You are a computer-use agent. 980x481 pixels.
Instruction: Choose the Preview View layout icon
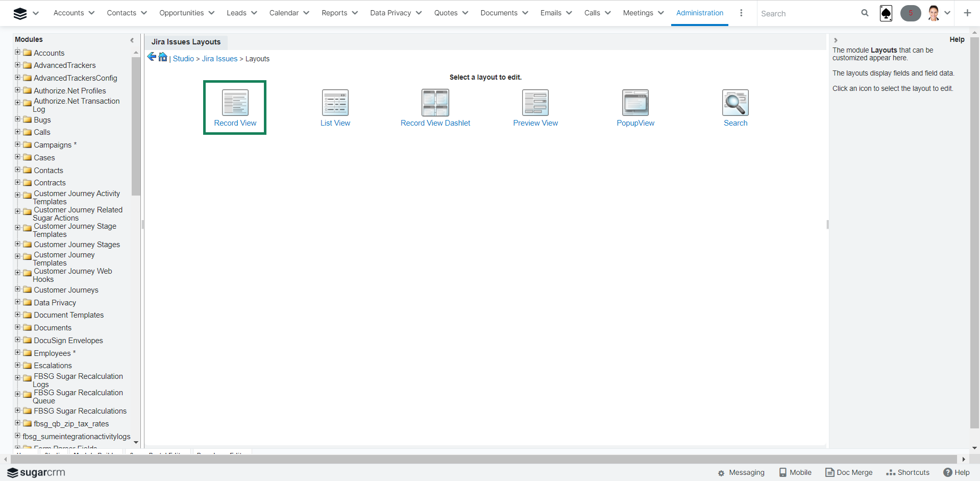coord(535,103)
